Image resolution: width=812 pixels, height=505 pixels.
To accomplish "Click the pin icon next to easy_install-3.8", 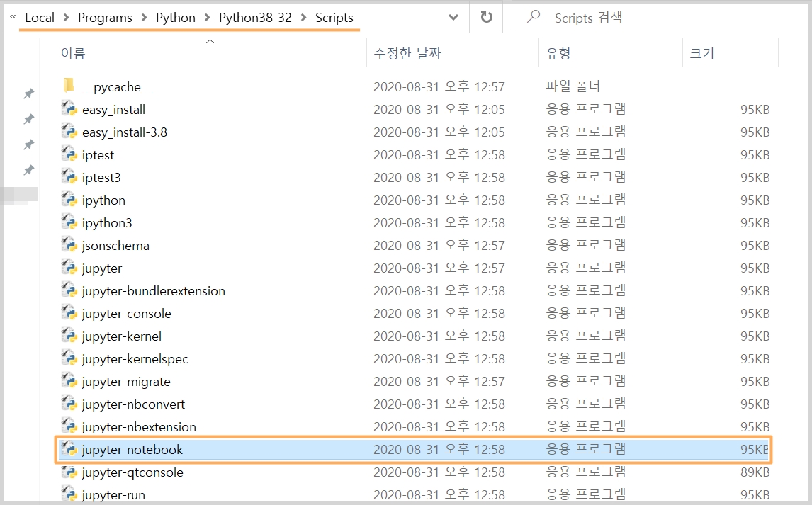I will 29,144.
